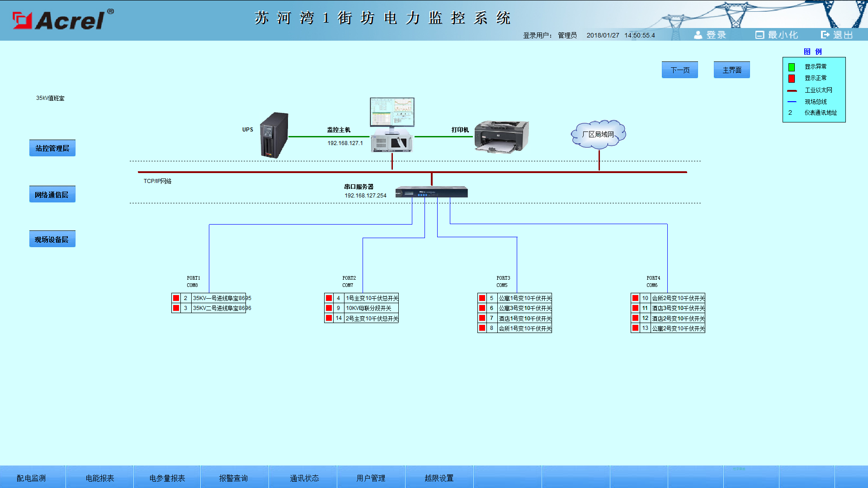This screenshot has height=488, width=868.
Task: Click the Acrel logo
Action: tap(63, 19)
